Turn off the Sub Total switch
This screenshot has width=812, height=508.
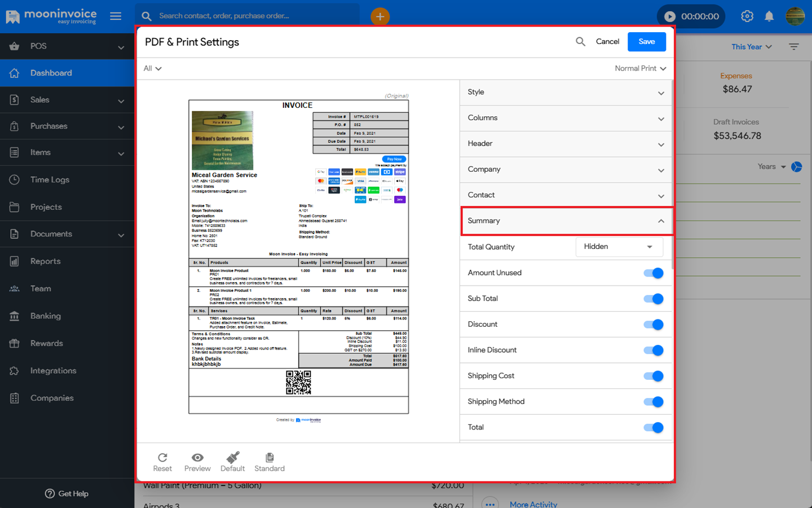654,299
